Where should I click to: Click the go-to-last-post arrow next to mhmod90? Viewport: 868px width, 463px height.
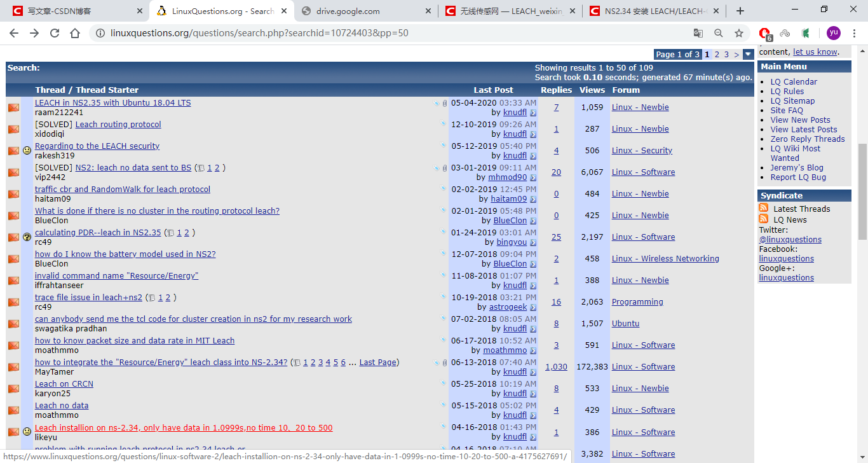[533, 177]
